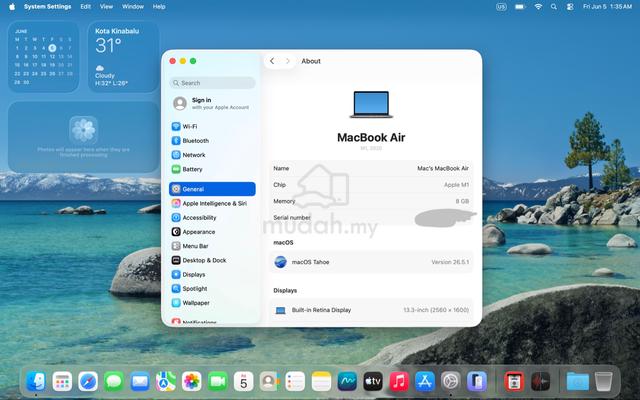
Task: Launch Maps from the Dock
Action: (166, 382)
